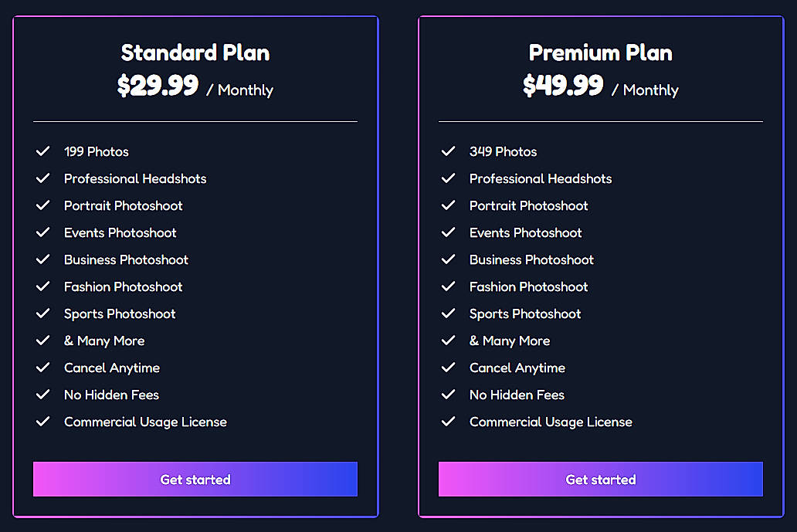Click checkmark beside 349 Photos
Screen dimensions: 797x532
pos(448,151)
